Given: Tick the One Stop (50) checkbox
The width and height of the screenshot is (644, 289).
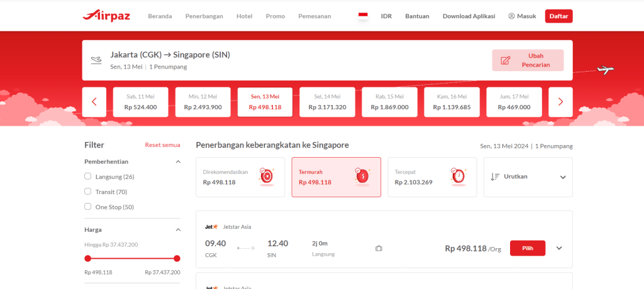Looking at the screenshot, I should (x=89, y=207).
